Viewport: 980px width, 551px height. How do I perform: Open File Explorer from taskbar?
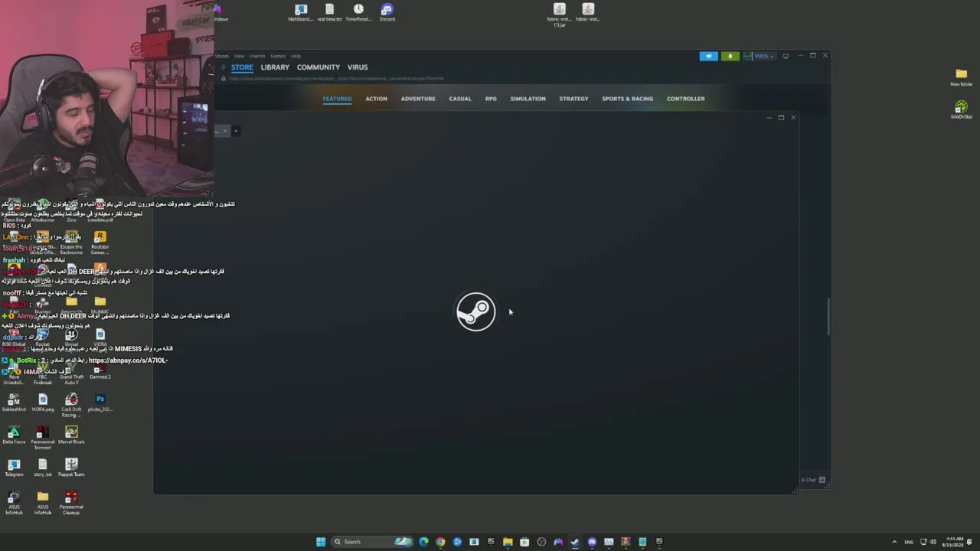[x=508, y=542]
